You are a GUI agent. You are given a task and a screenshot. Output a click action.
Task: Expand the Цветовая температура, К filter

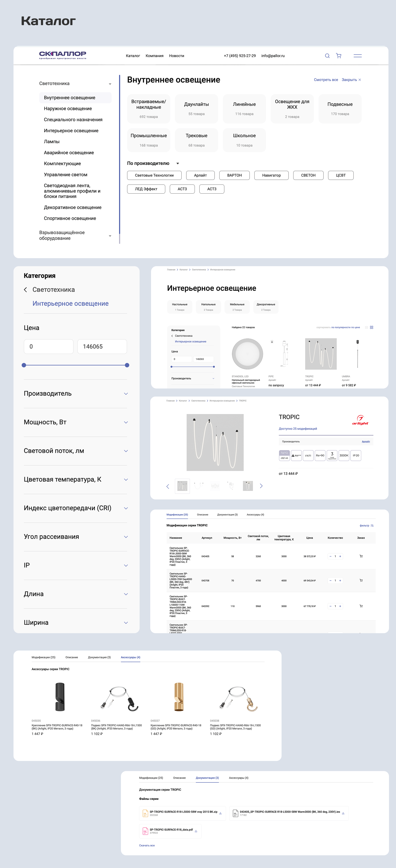(126, 480)
